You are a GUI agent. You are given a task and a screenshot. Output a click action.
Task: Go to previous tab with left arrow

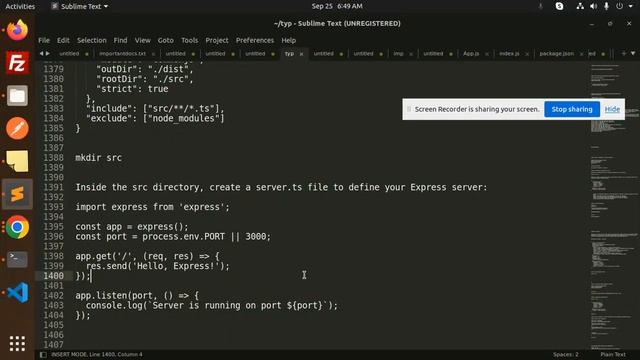click(41, 53)
